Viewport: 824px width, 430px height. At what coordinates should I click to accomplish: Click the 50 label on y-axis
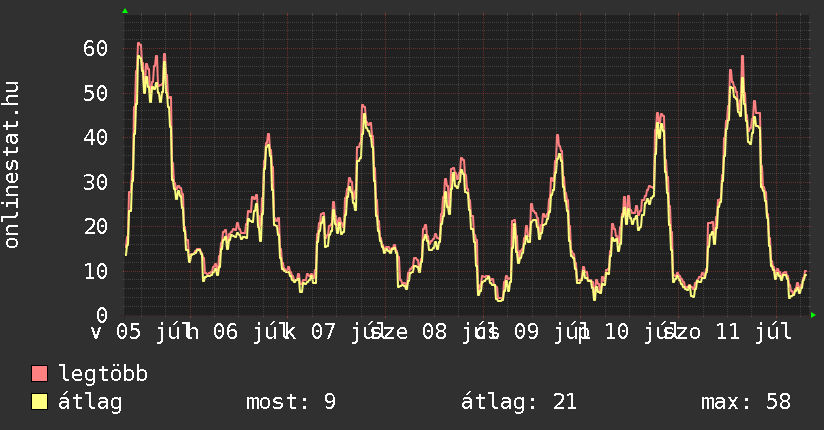click(95, 93)
